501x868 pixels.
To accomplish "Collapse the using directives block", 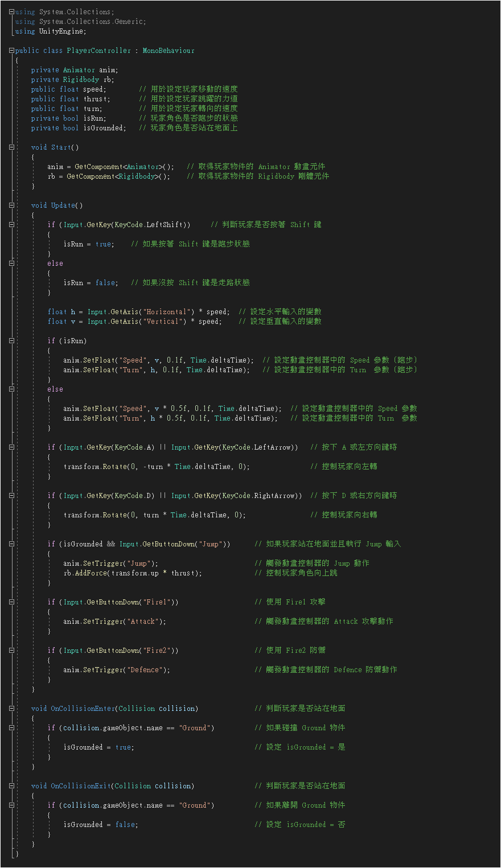I will point(11,12).
